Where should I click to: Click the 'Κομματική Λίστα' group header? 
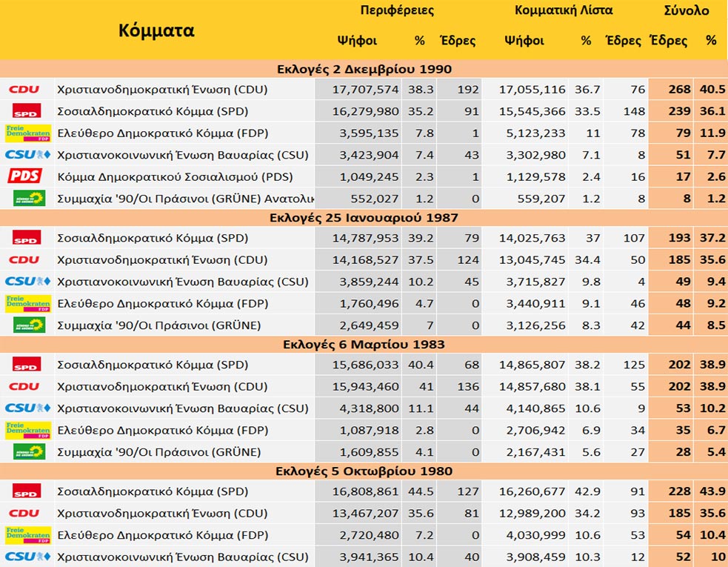tap(564, 10)
